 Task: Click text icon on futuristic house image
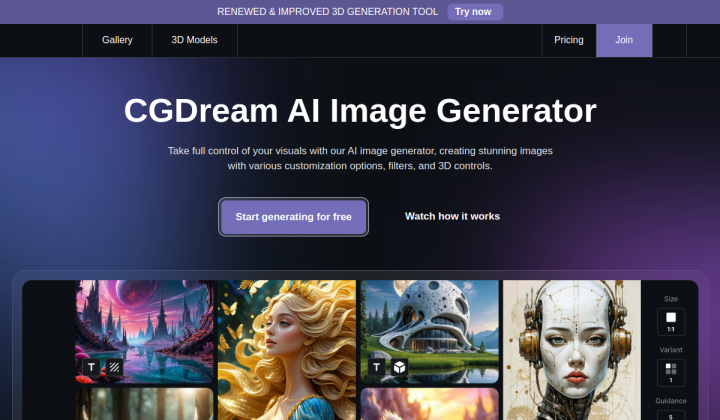coord(377,367)
